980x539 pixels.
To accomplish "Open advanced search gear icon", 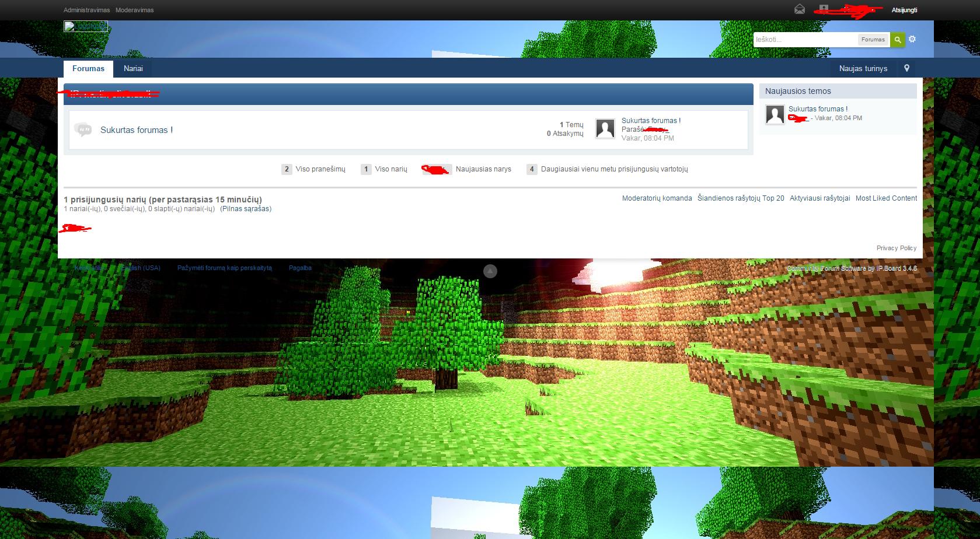I will tap(912, 39).
